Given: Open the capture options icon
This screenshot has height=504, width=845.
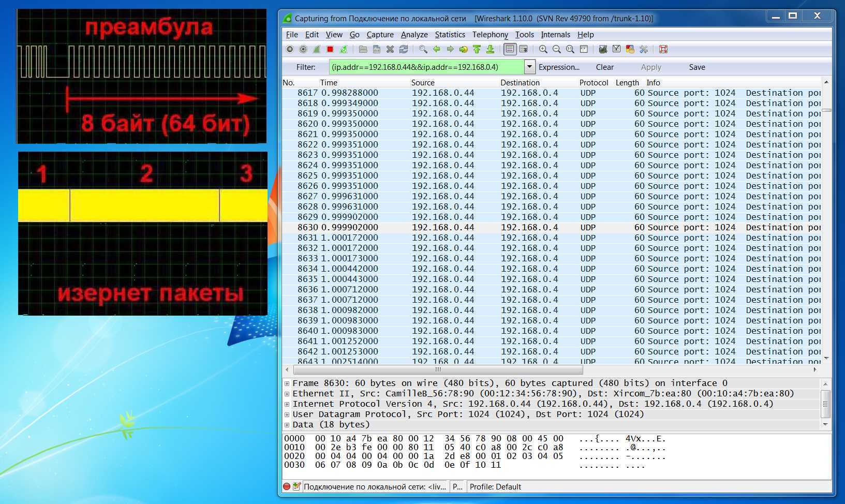Looking at the screenshot, I should [x=303, y=49].
